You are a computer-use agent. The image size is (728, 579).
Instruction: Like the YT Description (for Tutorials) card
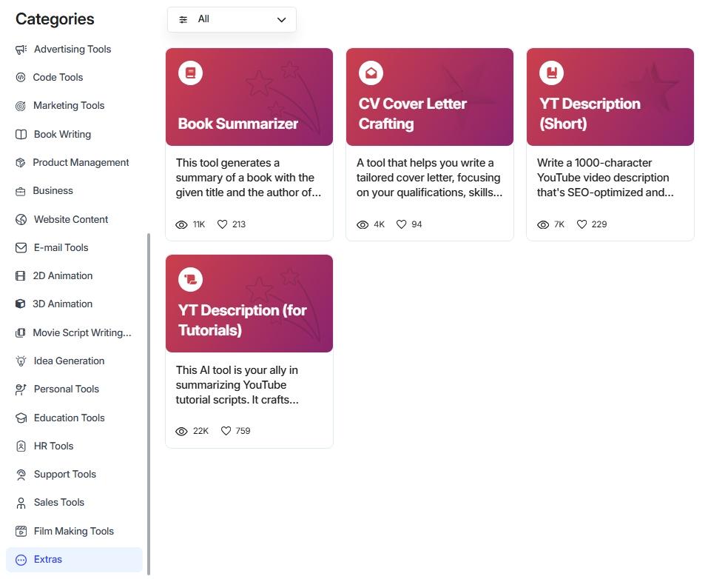click(226, 431)
